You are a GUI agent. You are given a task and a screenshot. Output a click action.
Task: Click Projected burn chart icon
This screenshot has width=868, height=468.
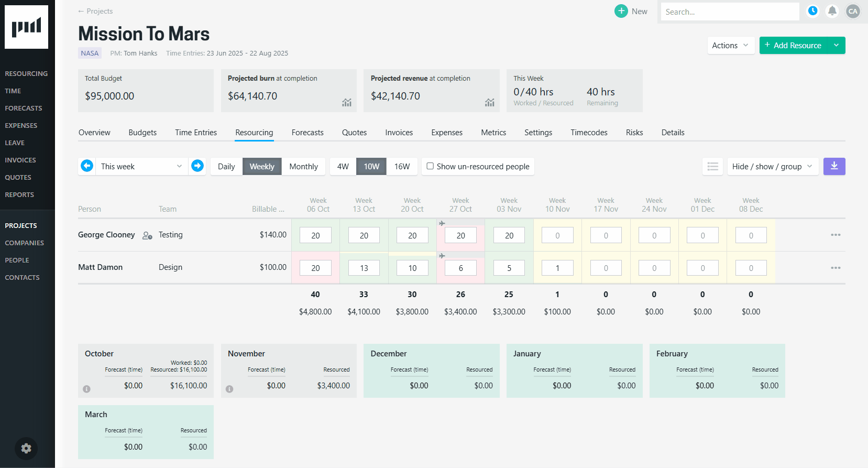click(x=347, y=103)
